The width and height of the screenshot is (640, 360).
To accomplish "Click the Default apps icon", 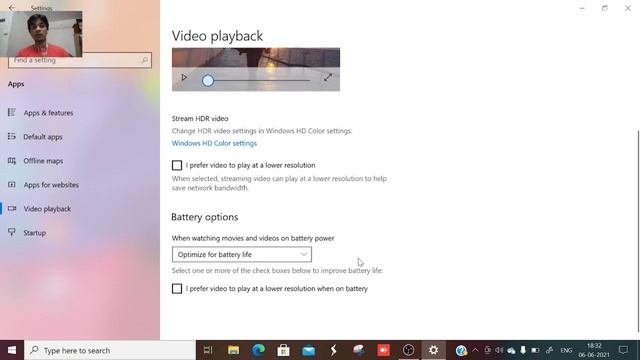I will pyautogui.click(x=12, y=136).
